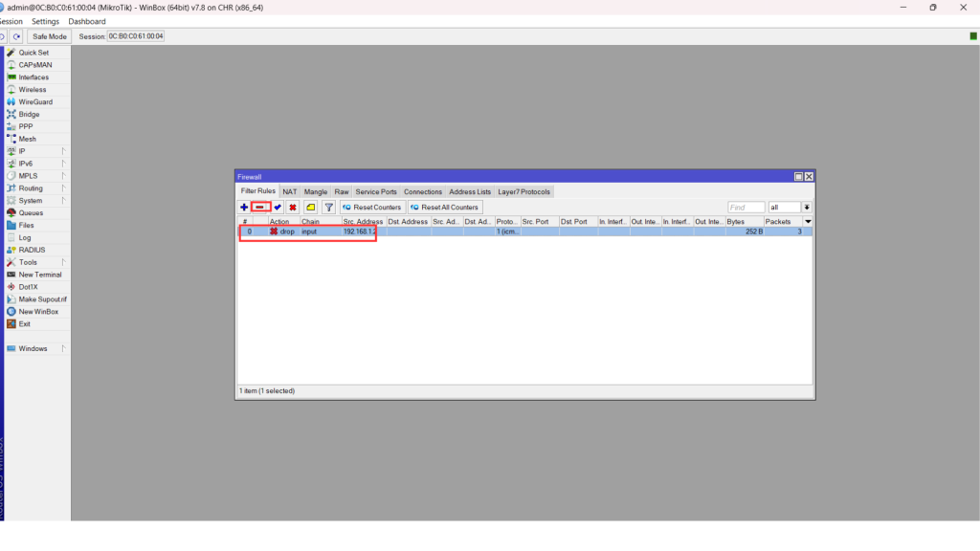
Task: Open the column selector arrow after Packets
Action: pyautogui.click(x=807, y=221)
